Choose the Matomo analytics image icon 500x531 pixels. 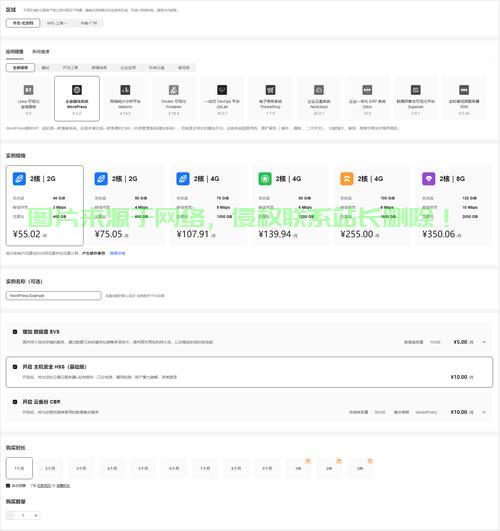125,90
